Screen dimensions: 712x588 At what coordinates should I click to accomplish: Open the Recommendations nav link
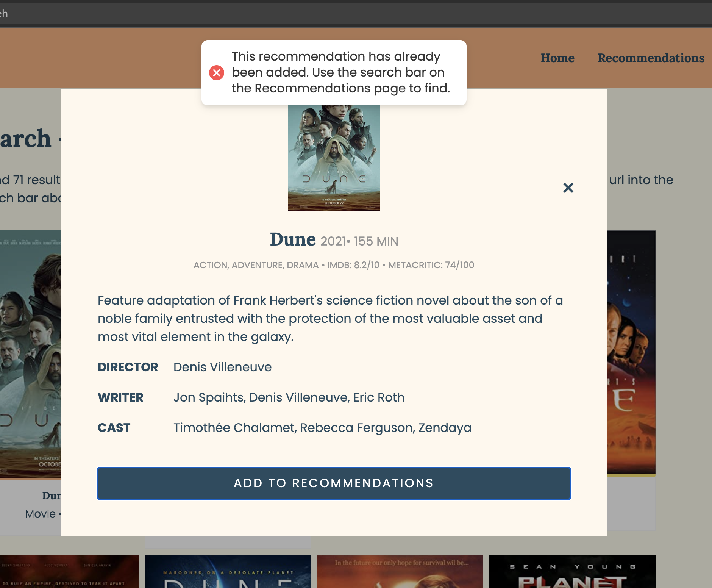(651, 58)
